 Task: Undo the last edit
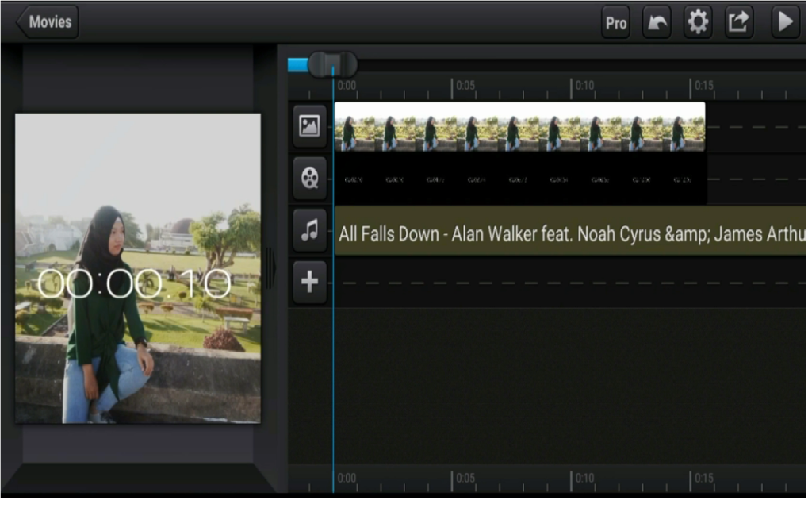tap(657, 22)
